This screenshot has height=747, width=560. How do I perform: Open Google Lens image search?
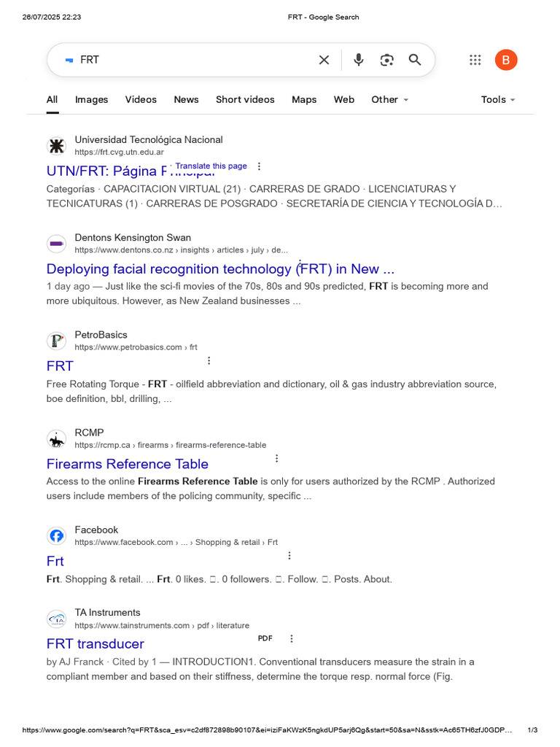click(x=386, y=60)
